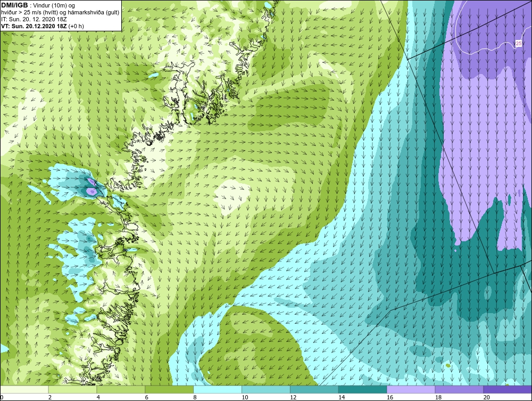
Task: Click the legend label 4
Action: point(98,397)
